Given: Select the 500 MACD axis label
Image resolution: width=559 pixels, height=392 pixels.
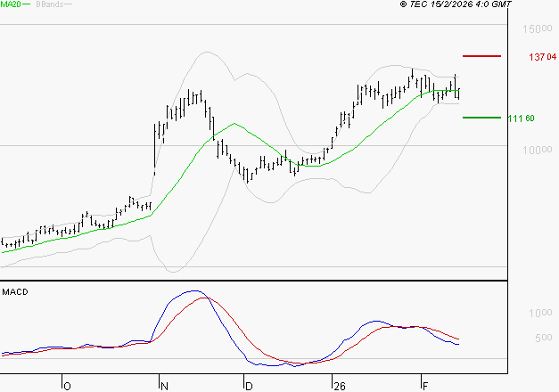Looking at the screenshot, I should pyautogui.click(x=544, y=338).
